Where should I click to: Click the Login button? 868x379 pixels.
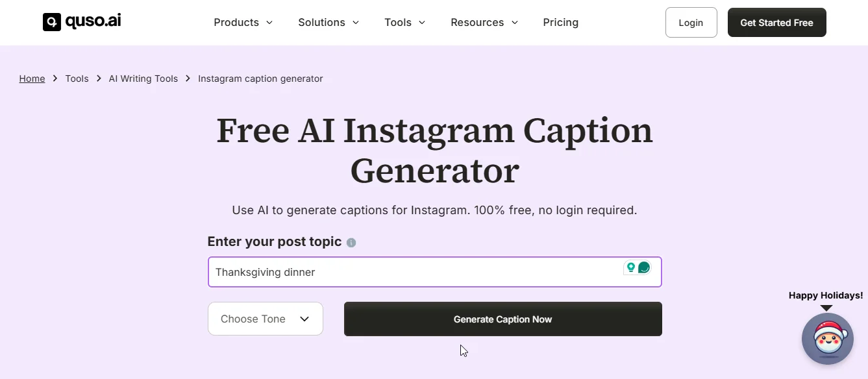click(x=691, y=22)
